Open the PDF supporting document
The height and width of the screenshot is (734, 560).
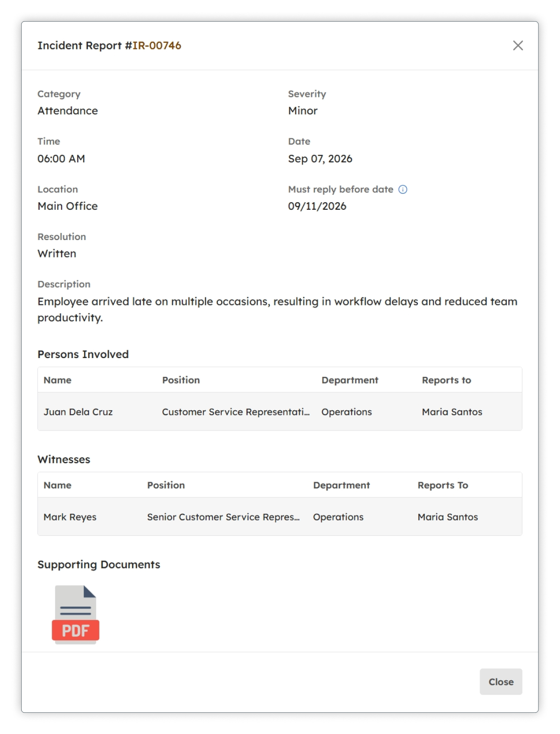coord(75,614)
